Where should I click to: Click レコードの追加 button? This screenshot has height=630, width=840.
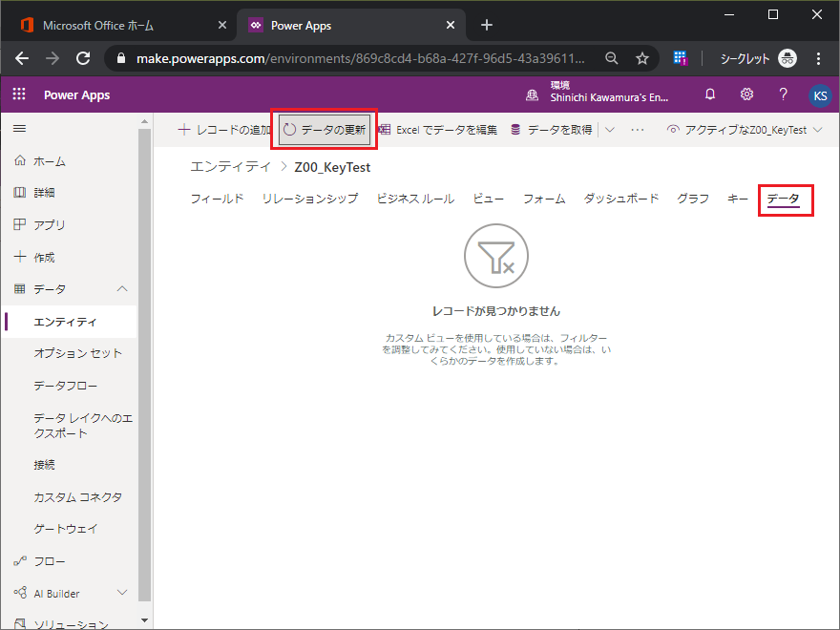224,130
